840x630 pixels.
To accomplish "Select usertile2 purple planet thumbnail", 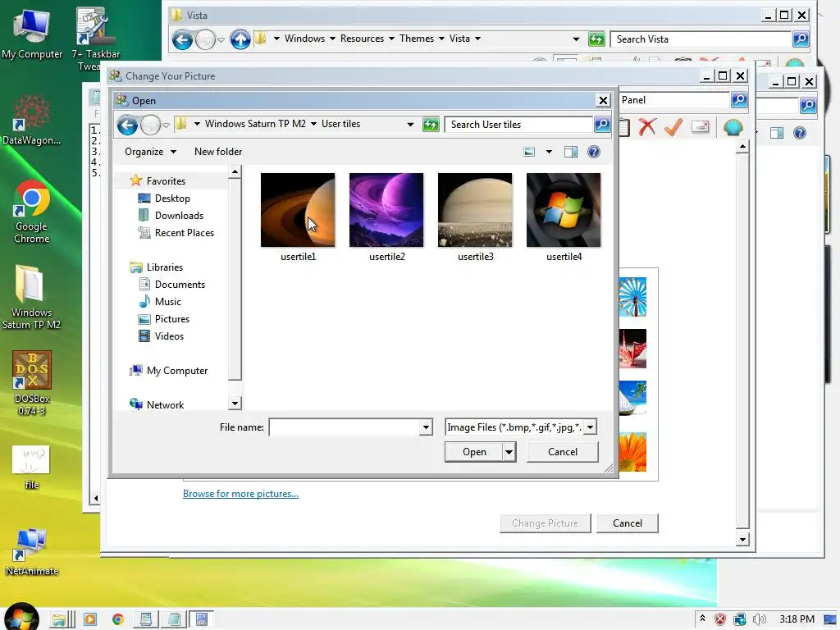I will (386, 210).
